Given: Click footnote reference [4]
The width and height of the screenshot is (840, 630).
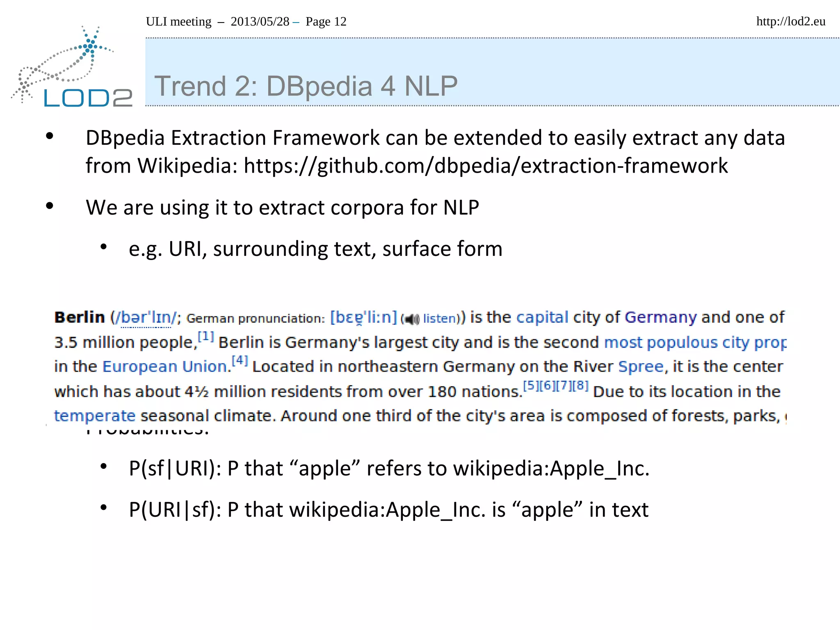Looking at the screenshot, I should pyautogui.click(x=240, y=361).
